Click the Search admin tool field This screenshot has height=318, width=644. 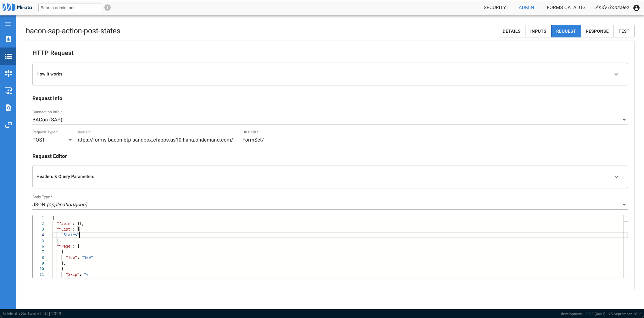point(70,8)
